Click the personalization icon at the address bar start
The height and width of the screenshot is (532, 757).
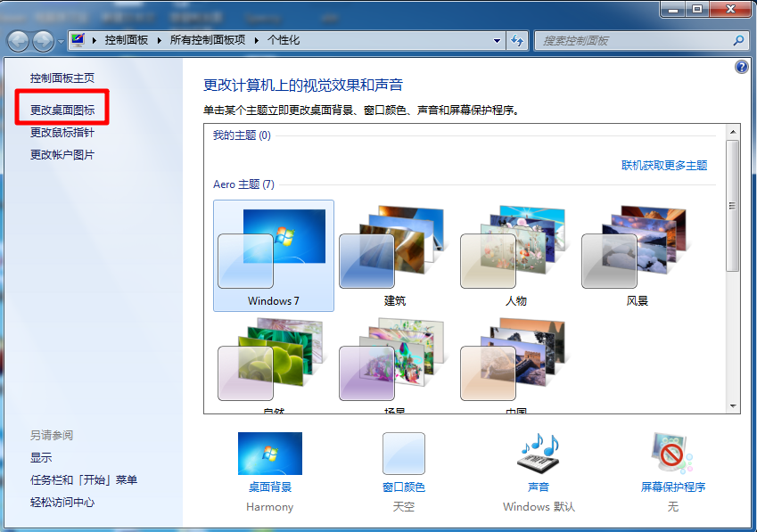pyautogui.click(x=77, y=40)
